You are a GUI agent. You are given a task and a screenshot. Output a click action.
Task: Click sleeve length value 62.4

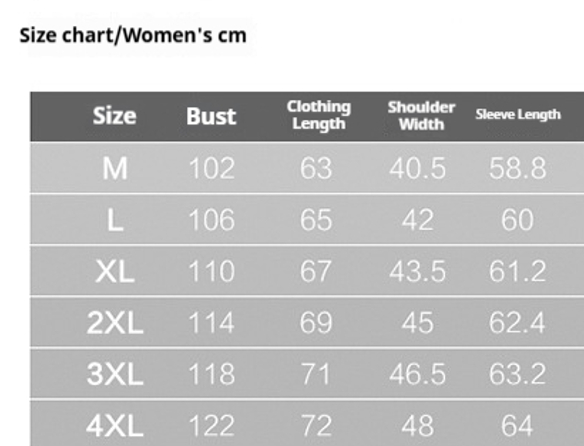point(517,322)
